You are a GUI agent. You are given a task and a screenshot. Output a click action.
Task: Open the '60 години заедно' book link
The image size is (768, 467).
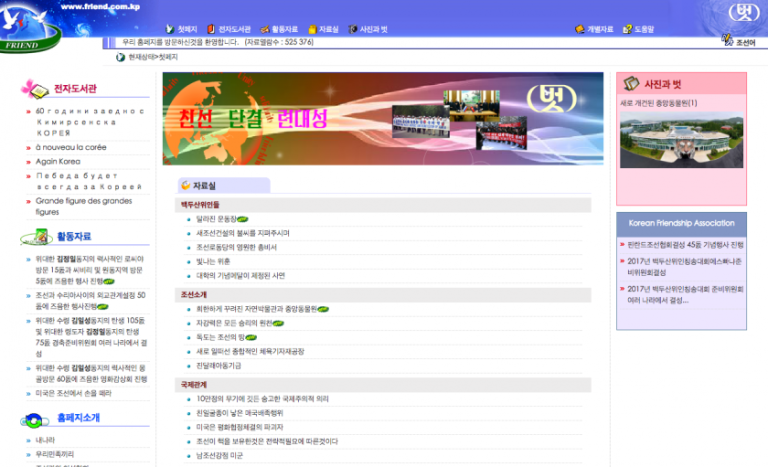pyautogui.click(x=90, y=122)
